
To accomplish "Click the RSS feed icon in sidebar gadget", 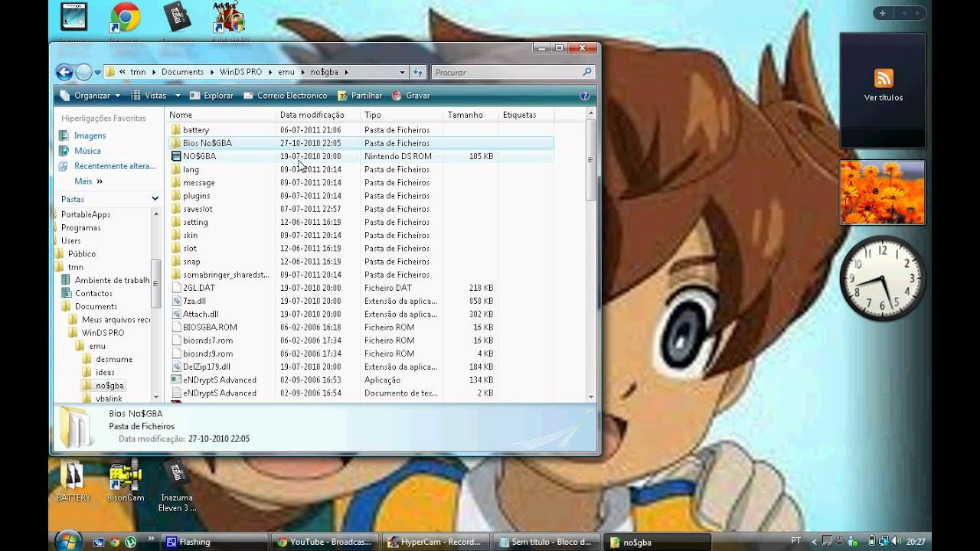I will click(884, 78).
